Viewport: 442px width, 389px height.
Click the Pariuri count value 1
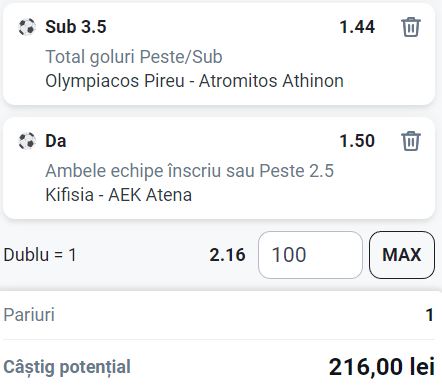coord(430,315)
